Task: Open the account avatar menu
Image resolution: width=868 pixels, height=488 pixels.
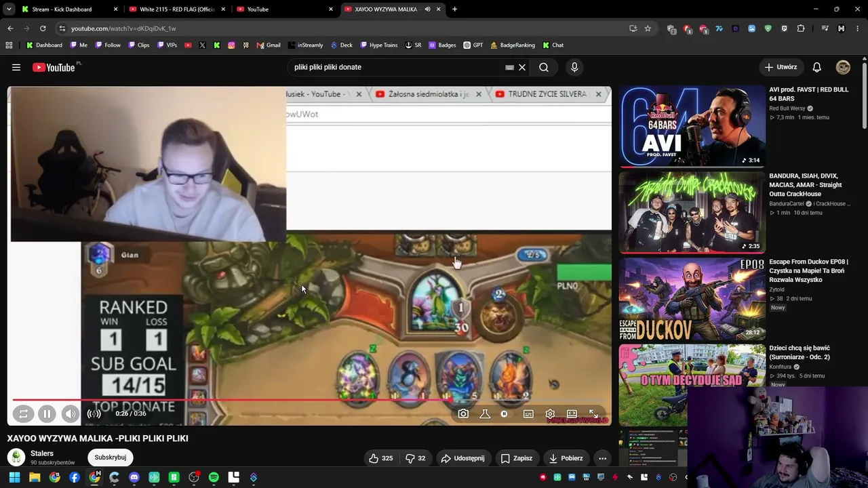Action: (843, 67)
